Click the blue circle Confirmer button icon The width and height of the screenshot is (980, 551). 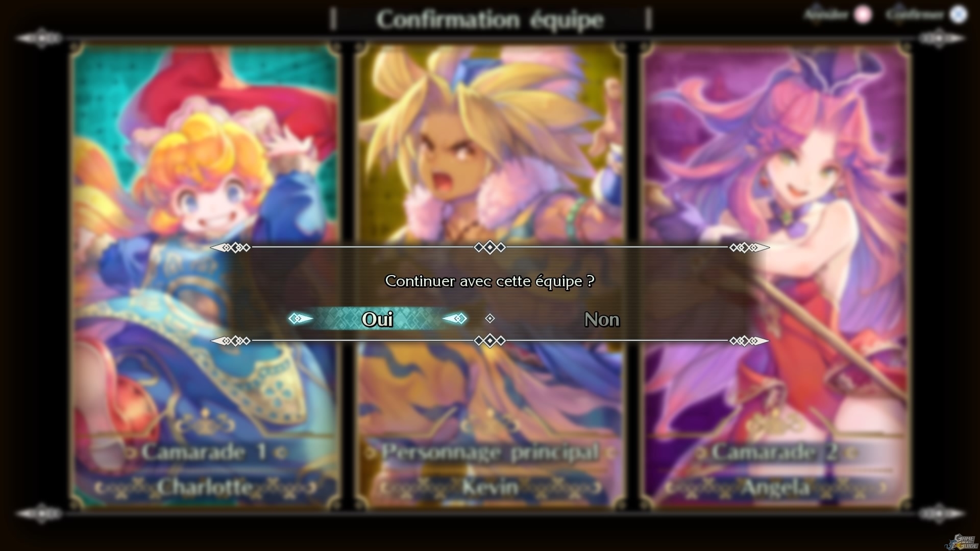pos(958,15)
